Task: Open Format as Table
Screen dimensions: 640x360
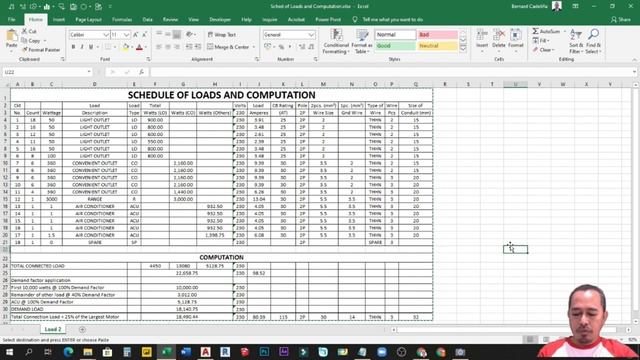Action: 362,42
